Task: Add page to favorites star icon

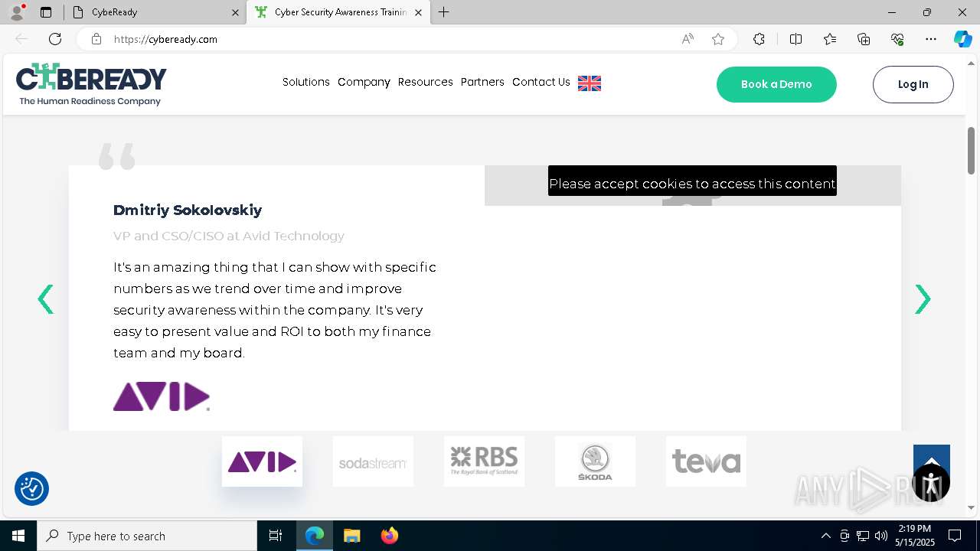Action: (718, 39)
